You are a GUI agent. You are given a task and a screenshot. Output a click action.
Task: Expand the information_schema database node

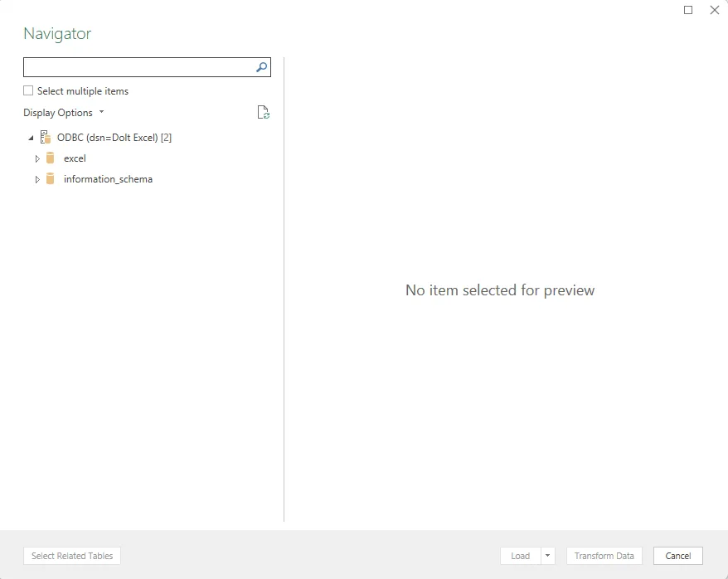pos(37,178)
